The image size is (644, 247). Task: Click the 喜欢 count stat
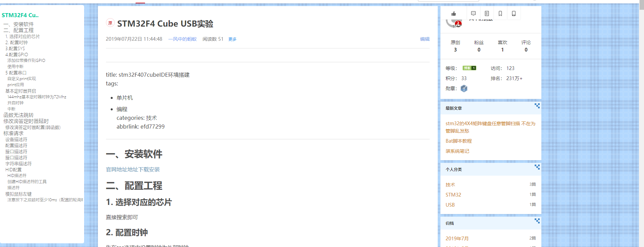pos(502,46)
